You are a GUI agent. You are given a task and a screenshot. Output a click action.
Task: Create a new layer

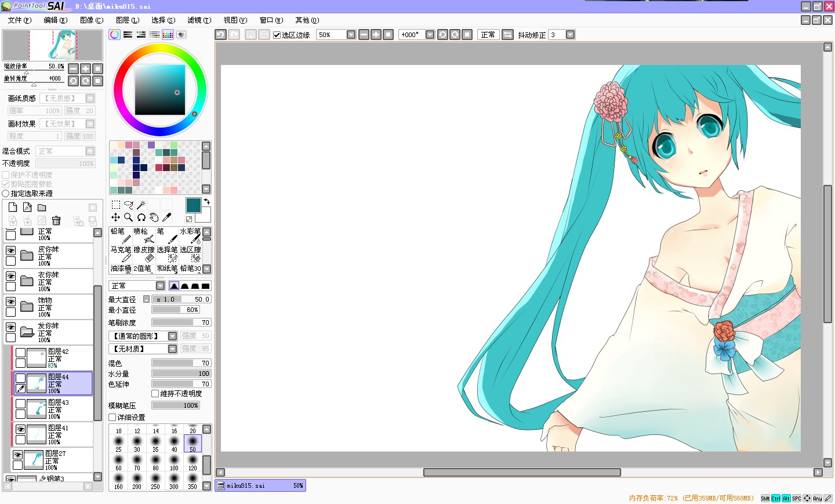13,208
